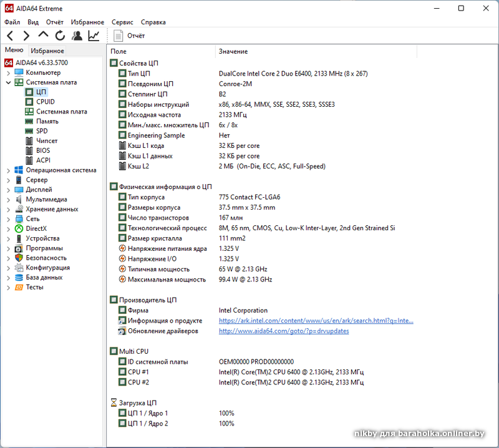Click the BIOS chip icon
The width and height of the screenshot is (499, 448).
29,150
